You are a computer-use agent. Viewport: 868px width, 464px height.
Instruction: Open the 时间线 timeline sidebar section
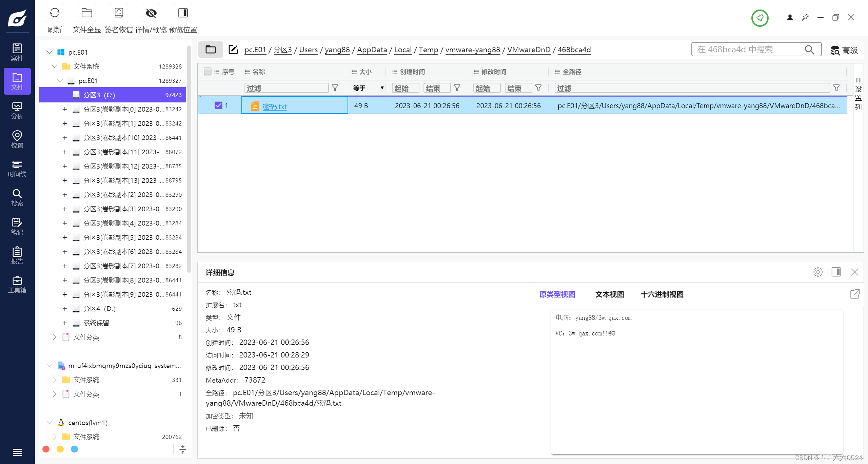17,169
